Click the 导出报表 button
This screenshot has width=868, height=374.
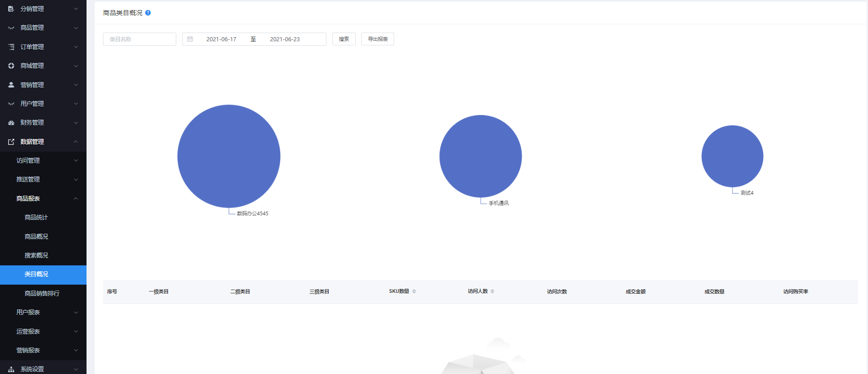378,39
